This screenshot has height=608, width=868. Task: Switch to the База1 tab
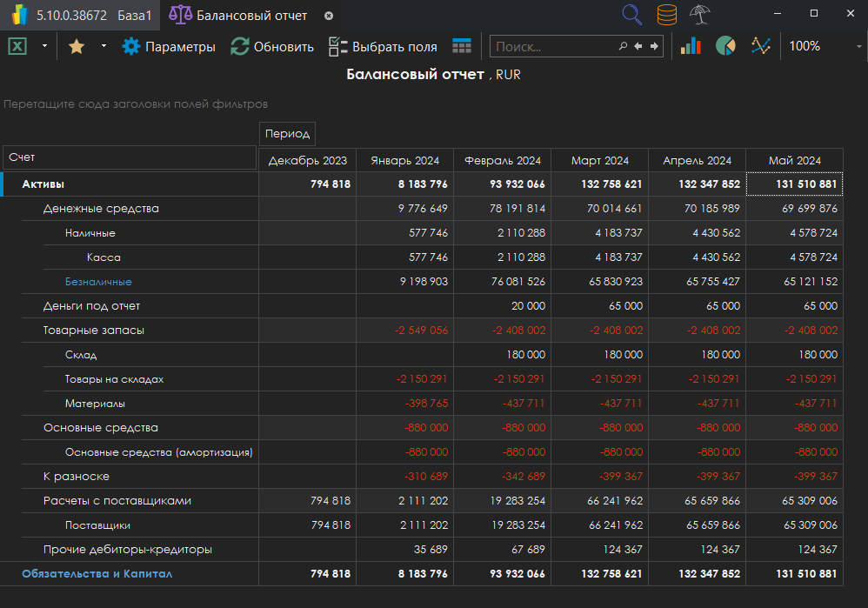(135, 16)
